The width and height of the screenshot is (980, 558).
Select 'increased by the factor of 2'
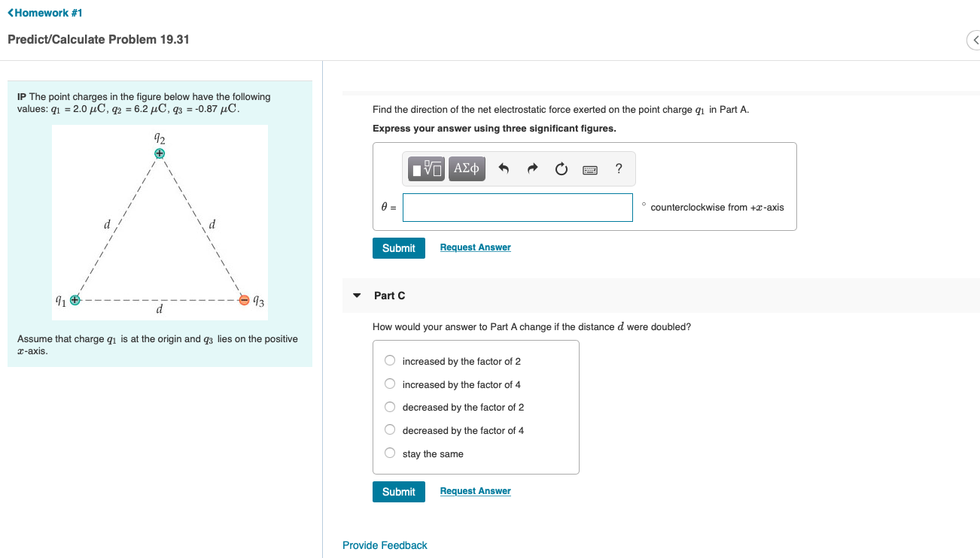pos(390,360)
